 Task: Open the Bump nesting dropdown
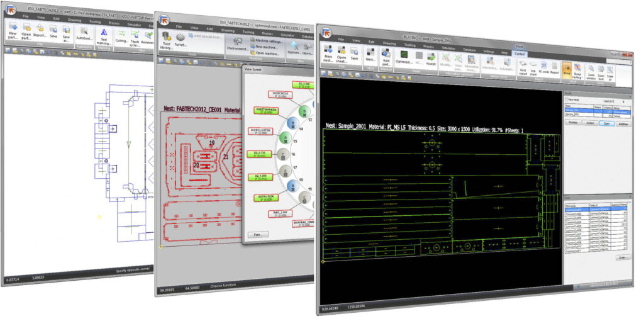click(577, 70)
